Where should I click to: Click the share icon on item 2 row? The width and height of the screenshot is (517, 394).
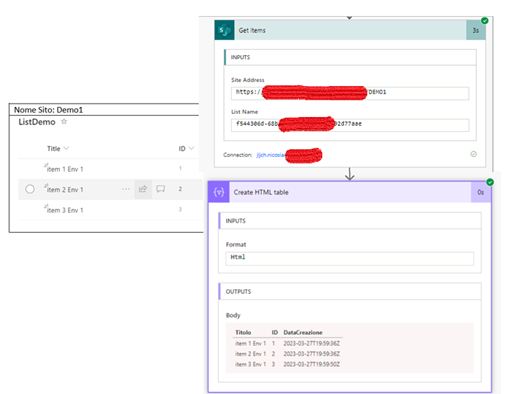143,189
